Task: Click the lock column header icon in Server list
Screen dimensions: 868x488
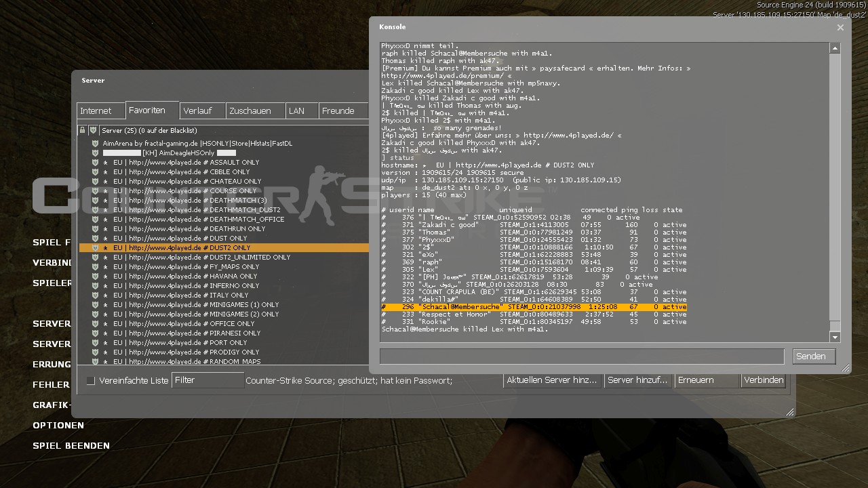Action: 83,130
